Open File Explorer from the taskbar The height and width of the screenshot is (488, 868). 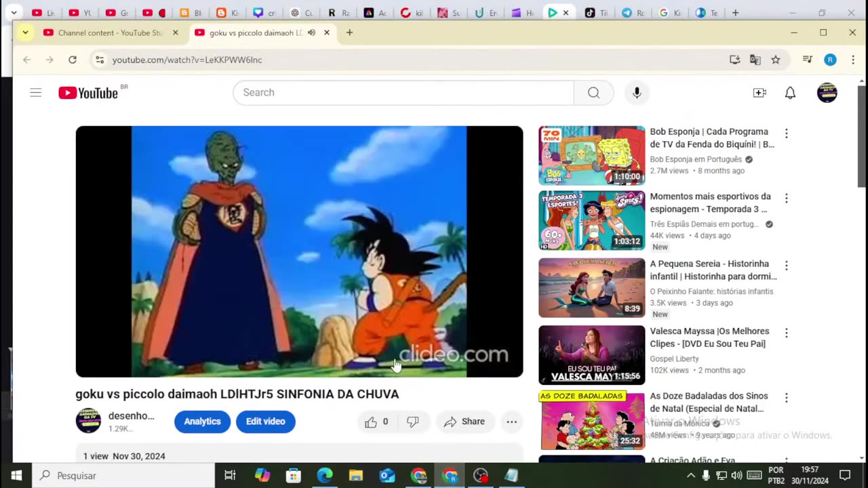pyautogui.click(x=356, y=475)
